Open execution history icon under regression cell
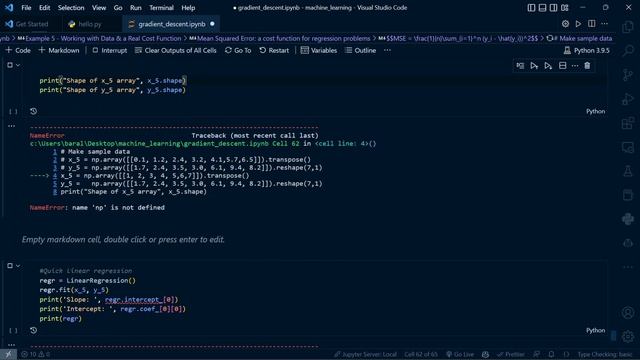The image size is (640, 360). click(33, 330)
